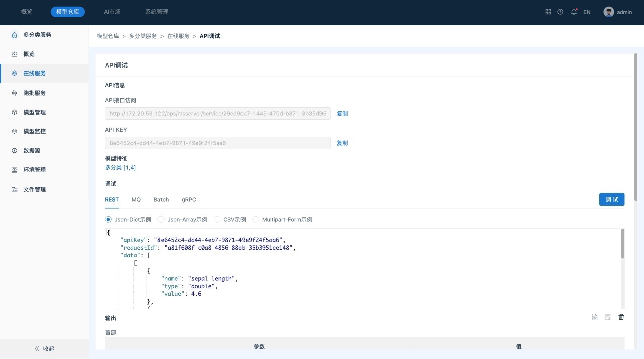Click the 模型监控 sidebar icon

tap(14, 131)
